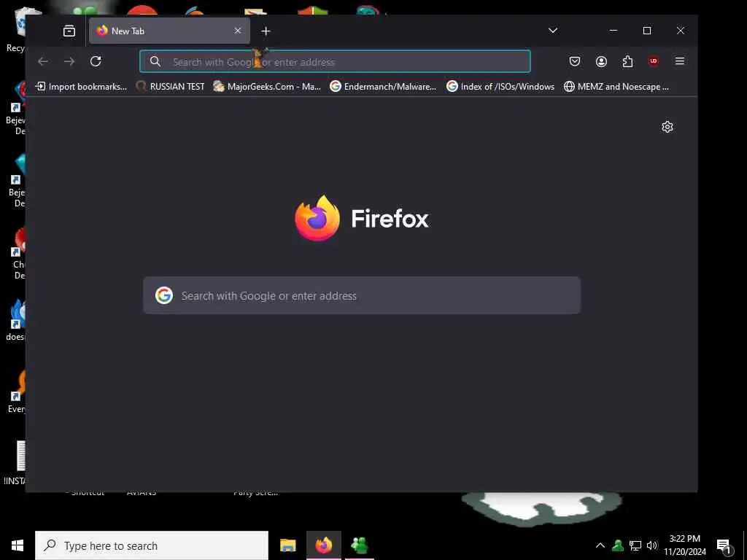Open the taskbar clock and calendar
Image resolution: width=747 pixels, height=560 pixels.
(684, 545)
